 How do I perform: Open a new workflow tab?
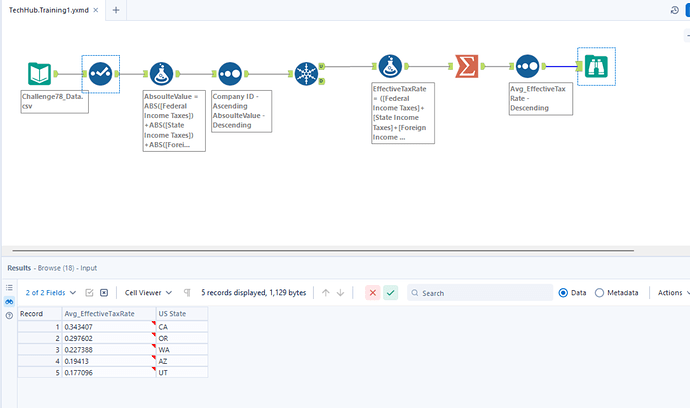click(x=116, y=10)
